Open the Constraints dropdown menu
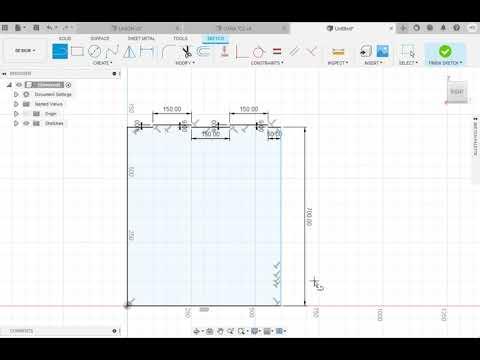 267,63
